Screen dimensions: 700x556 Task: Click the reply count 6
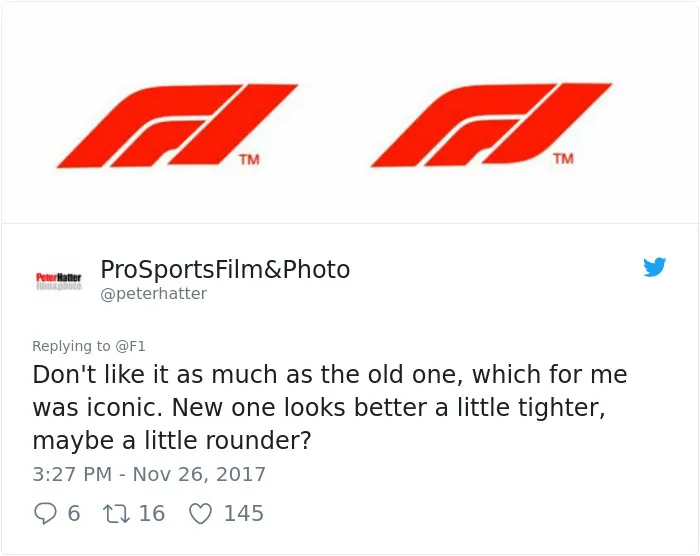pos(74,514)
